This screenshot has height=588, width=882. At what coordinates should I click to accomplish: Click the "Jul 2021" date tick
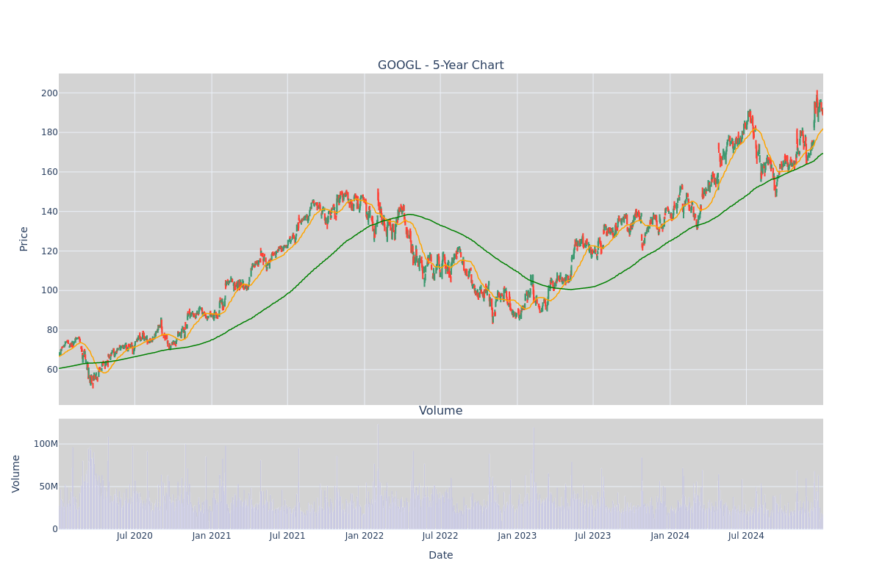(287, 536)
